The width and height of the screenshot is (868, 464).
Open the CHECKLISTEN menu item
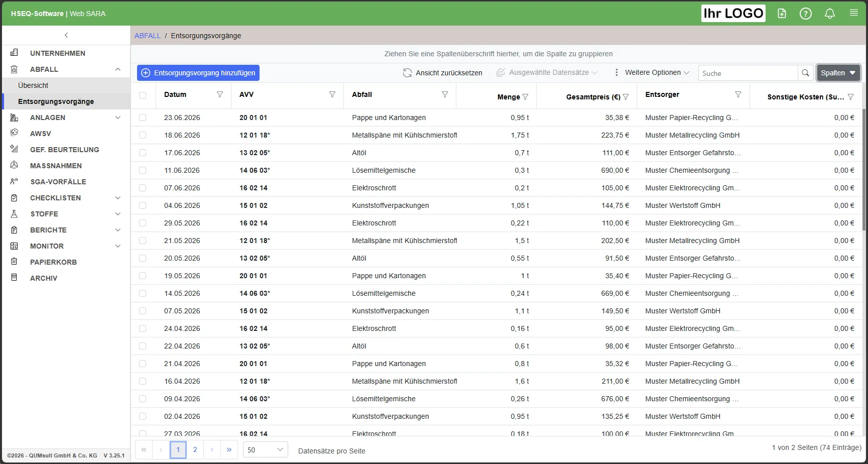point(66,198)
